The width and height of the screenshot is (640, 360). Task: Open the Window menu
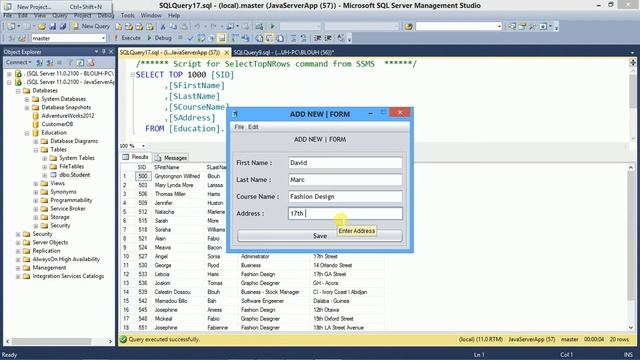(x=151, y=15)
